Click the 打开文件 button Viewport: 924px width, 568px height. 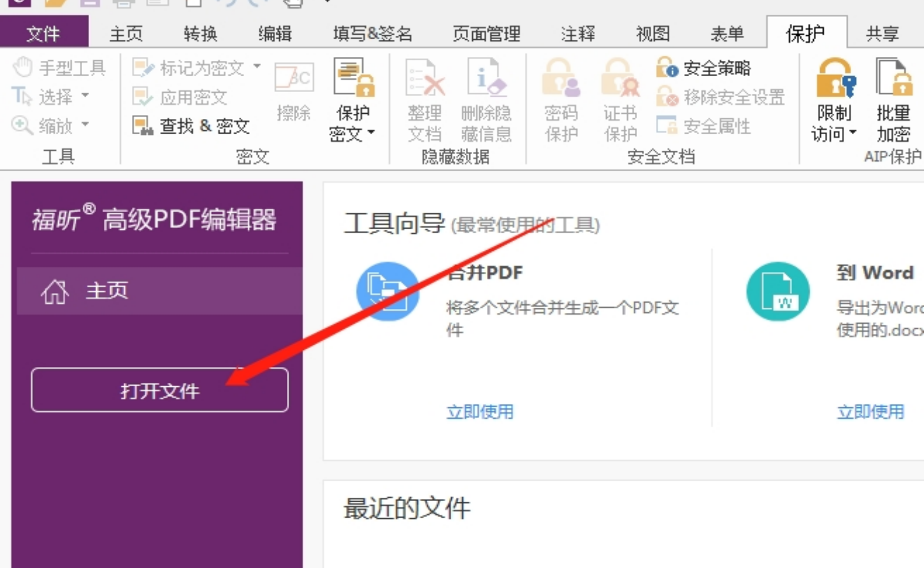point(160,390)
